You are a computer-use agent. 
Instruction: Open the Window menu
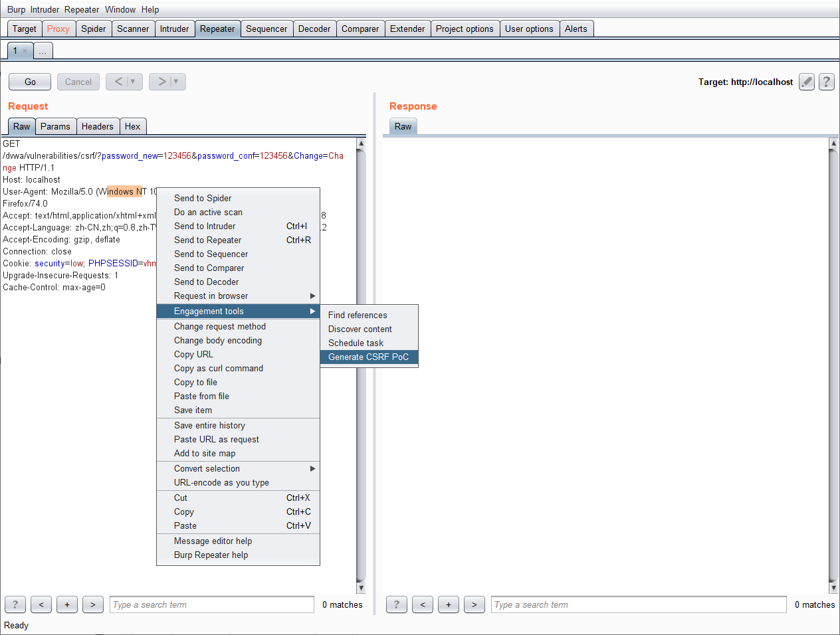tap(120, 9)
